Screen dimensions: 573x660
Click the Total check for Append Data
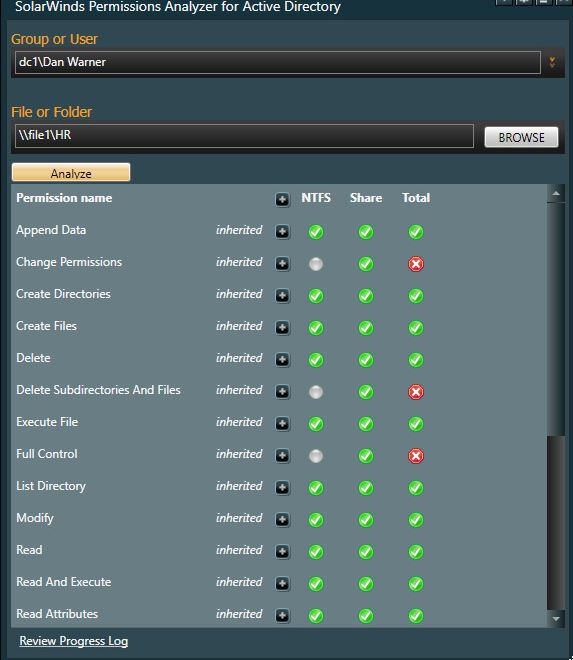coord(416,232)
